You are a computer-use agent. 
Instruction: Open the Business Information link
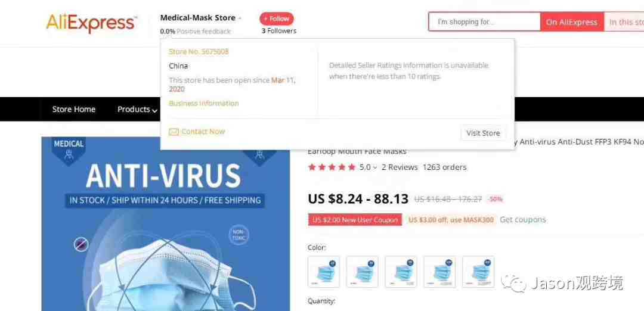pos(204,103)
